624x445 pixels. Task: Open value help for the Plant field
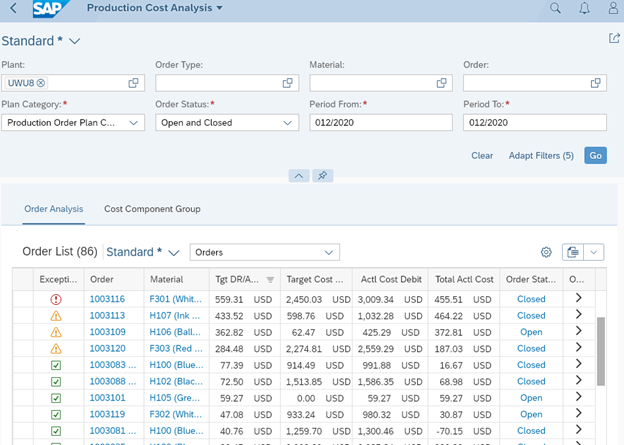point(134,83)
